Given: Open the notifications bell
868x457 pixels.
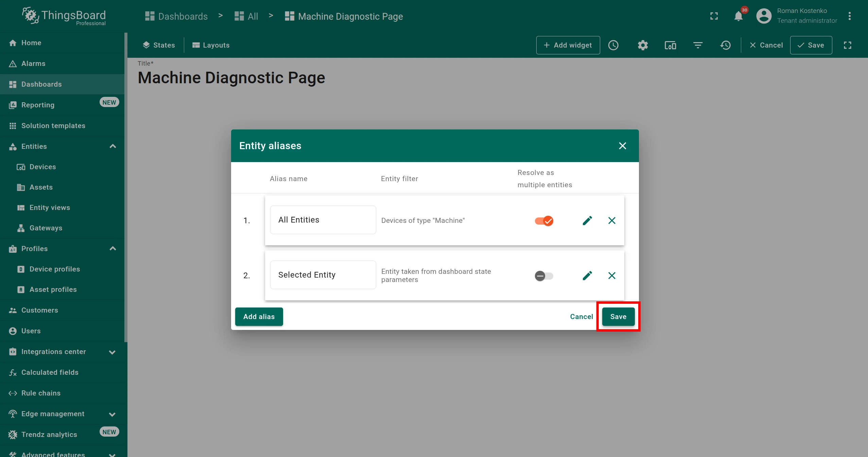Looking at the screenshot, I should pos(739,16).
